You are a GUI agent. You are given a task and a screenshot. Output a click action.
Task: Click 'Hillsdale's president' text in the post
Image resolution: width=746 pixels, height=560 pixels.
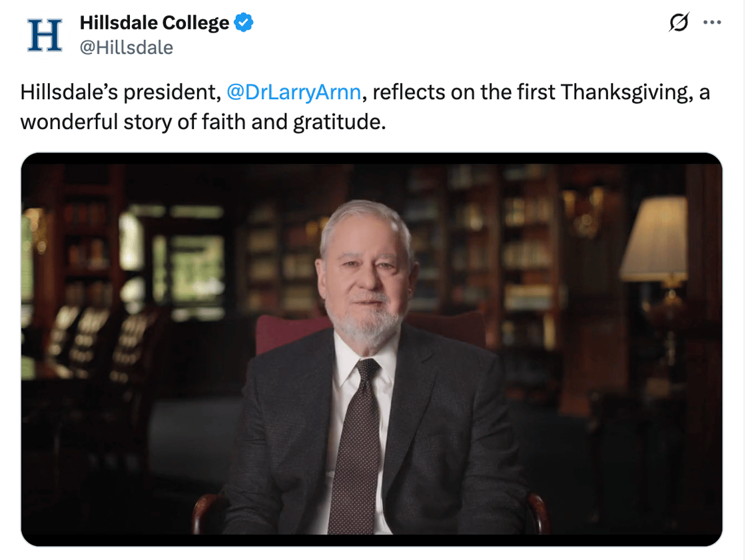click(120, 93)
